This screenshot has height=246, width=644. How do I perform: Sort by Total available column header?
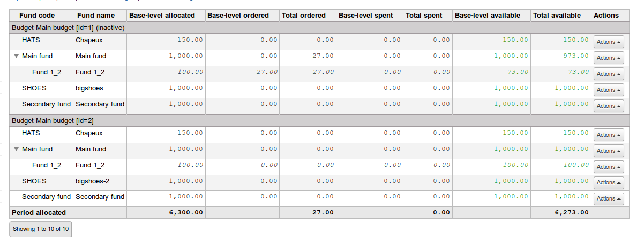[557, 16]
